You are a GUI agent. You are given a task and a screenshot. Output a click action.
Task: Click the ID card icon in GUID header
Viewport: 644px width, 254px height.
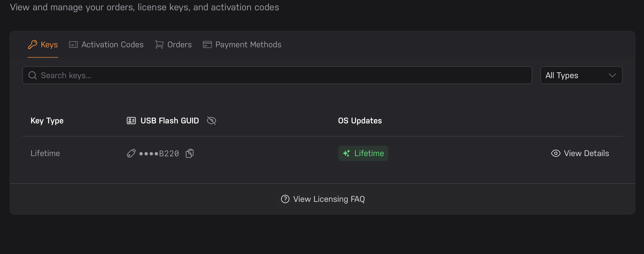point(131,121)
